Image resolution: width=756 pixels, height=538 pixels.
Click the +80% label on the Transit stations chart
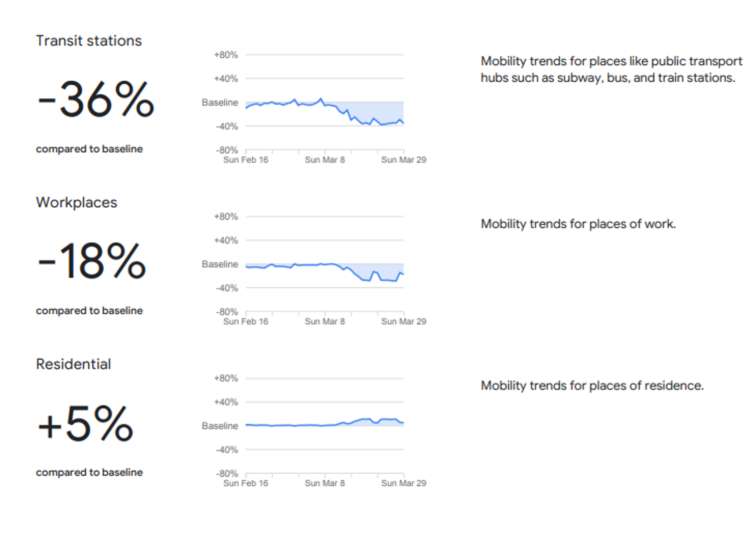tap(226, 55)
